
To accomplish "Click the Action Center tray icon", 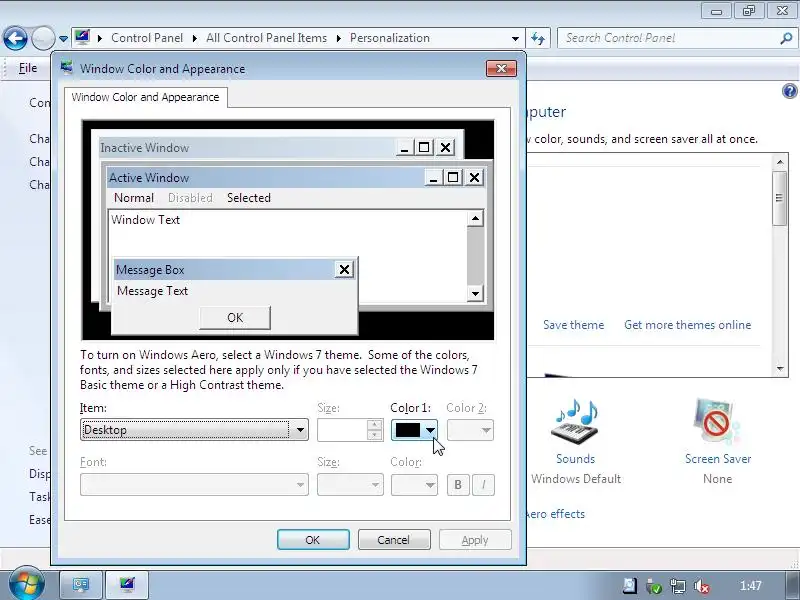I will coord(630,586).
